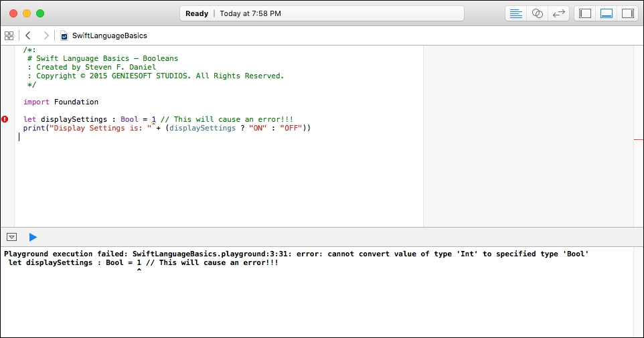Toggle the Utilities panel visibility
The image size is (644, 338).
627,13
